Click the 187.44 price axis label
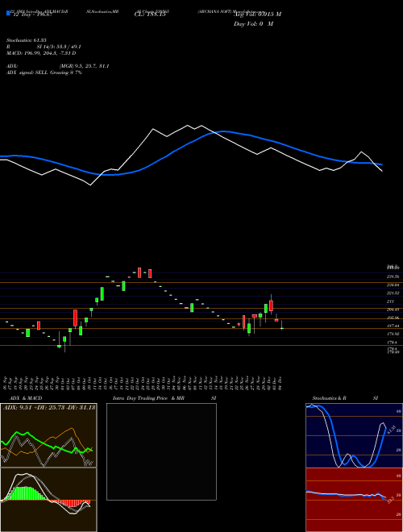This screenshot has width=403, height=532. 393,326
